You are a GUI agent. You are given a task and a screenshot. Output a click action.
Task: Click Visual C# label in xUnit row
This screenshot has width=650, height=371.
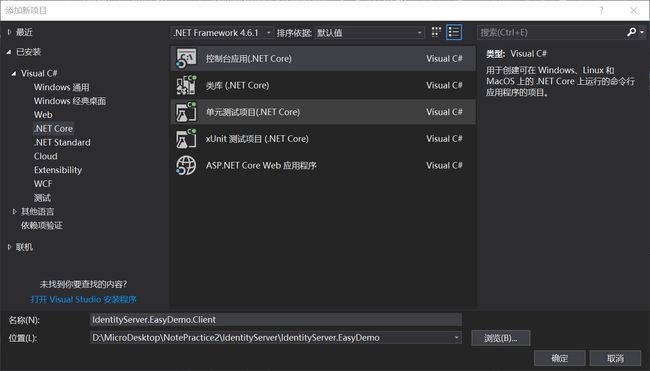(x=444, y=138)
